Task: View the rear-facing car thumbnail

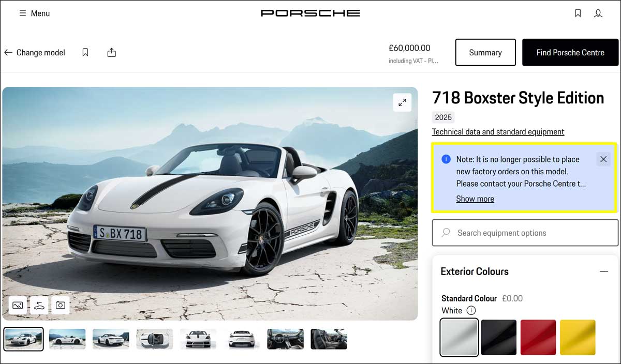Action: [x=242, y=339]
